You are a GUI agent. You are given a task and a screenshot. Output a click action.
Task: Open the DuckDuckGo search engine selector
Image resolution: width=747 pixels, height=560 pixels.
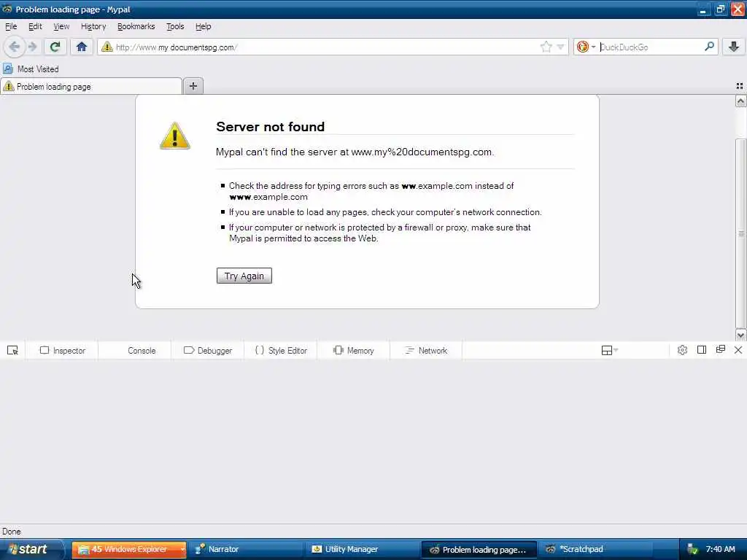pos(586,47)
